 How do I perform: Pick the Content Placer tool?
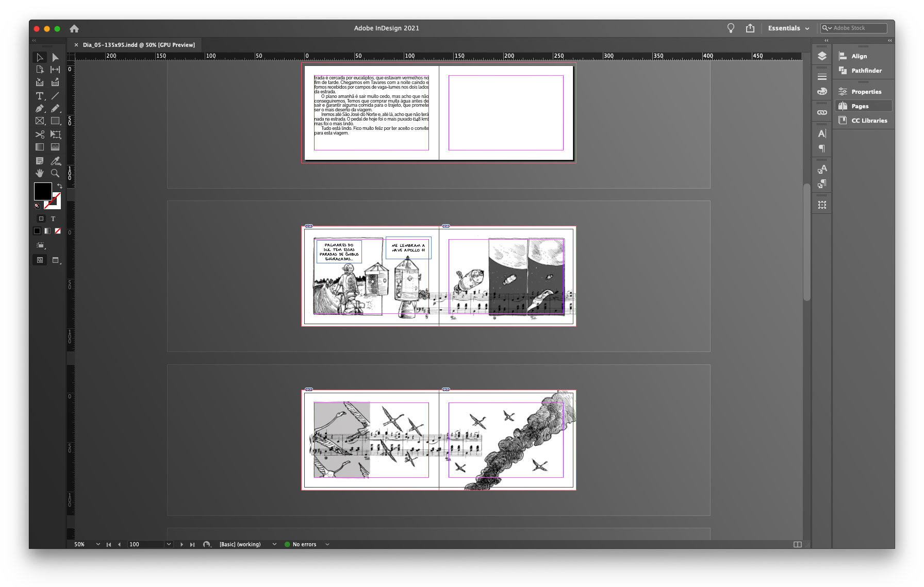55,82
